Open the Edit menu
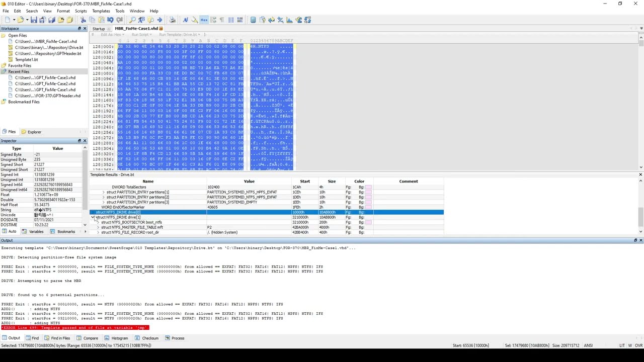Screen dimensions: 644x362 17,11
